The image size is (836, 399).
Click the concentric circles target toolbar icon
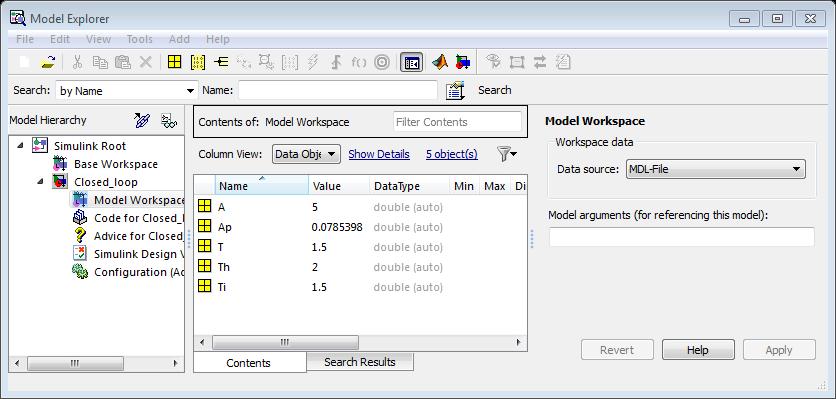coord(382,62)
